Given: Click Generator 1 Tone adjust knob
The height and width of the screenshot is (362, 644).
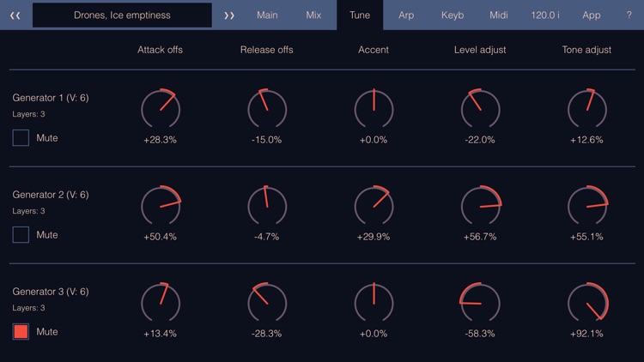Looking at the screenshot, I should point(587,109).
